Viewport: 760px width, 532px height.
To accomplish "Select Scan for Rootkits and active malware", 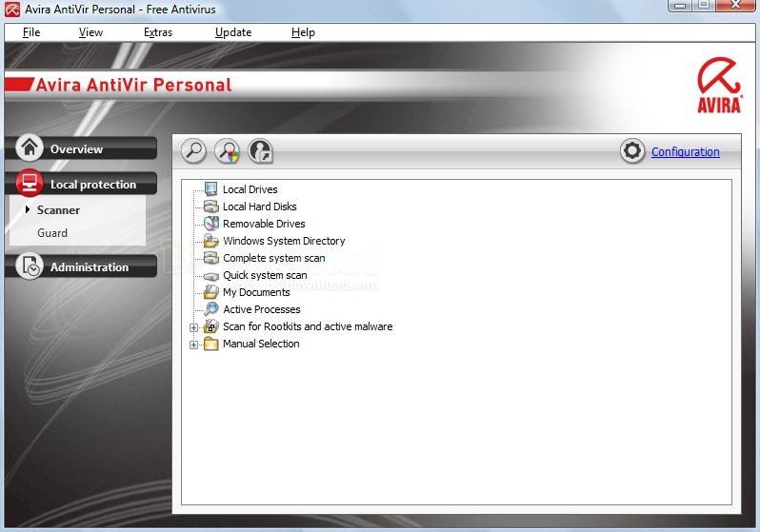I will tap(308, 326).
